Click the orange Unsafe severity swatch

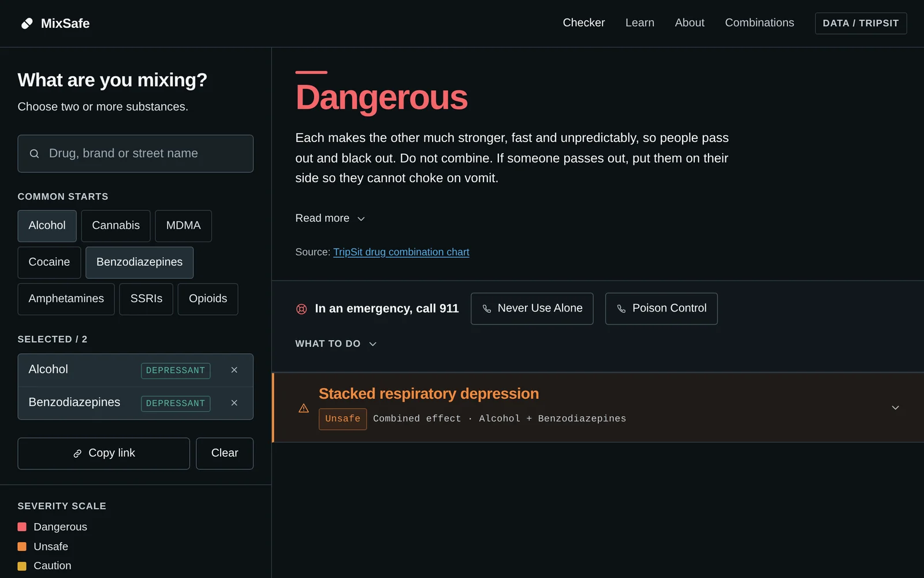tap(22, 546)
